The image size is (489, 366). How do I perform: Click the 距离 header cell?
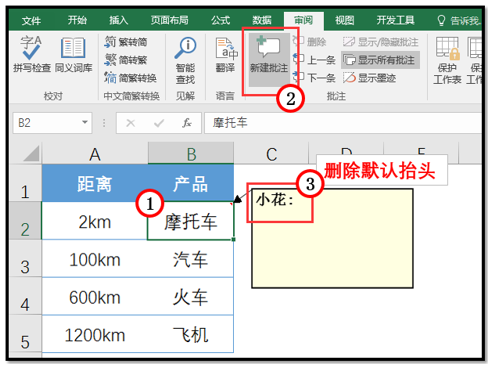[x=95, y=183]
